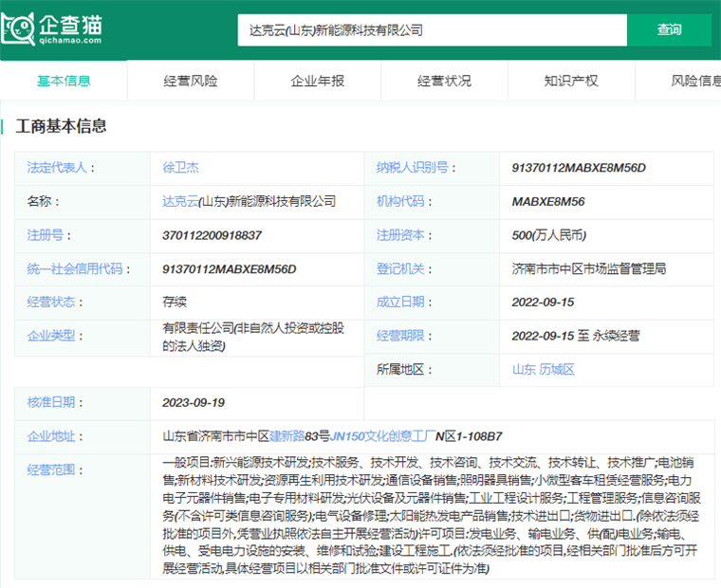The image size is (721, 588).
Task: Open the 经营风险 tab
Action: coord(191,81)
